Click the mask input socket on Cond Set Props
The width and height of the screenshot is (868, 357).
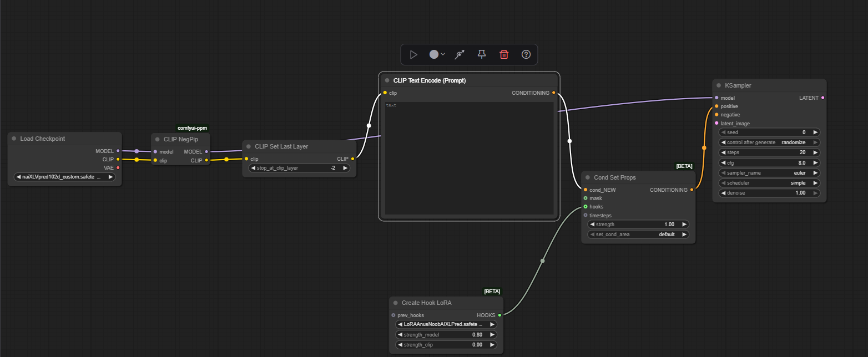[586, 198]
